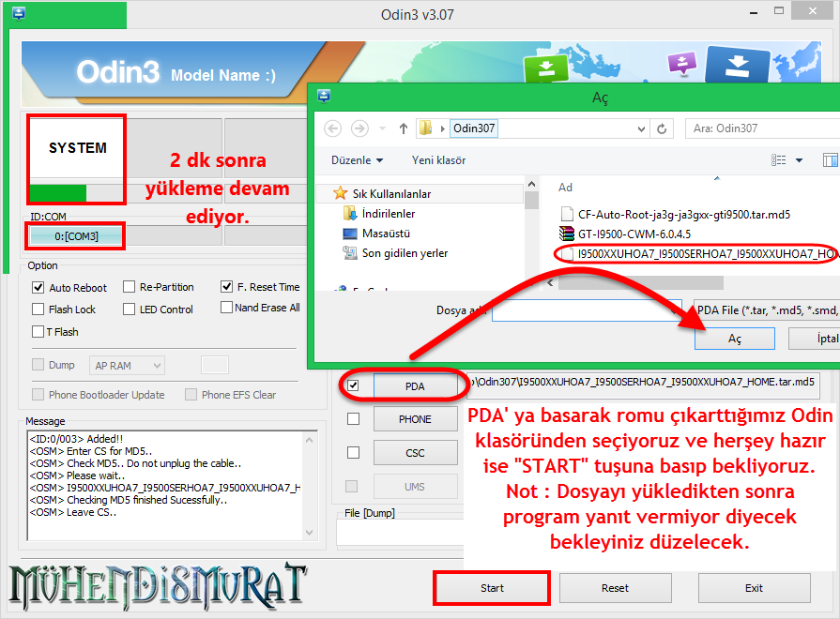Go up one folder level
This screenshot has width=840, height=619.
pyautogui.click(x=403, y=128)
